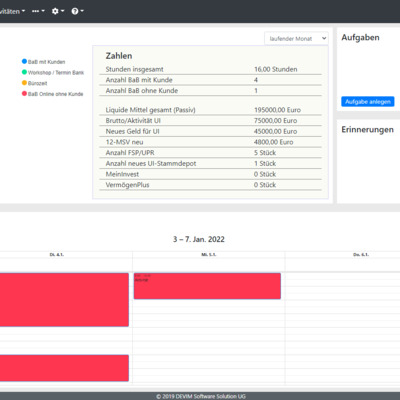Open the help question mark menu
Image resolution: width=400 pixels, height=400 pixels.
[x=77, y=11]
